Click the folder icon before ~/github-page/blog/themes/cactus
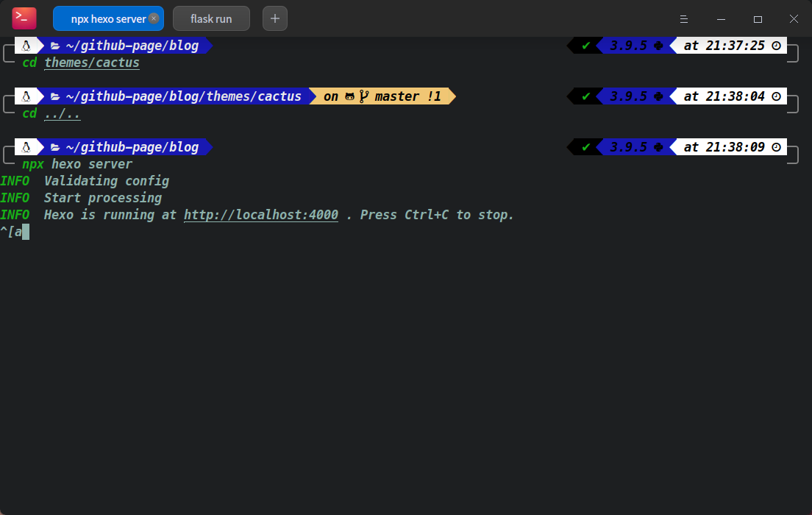The width and height of the screenshot is (812, 515). pos(55,96)
